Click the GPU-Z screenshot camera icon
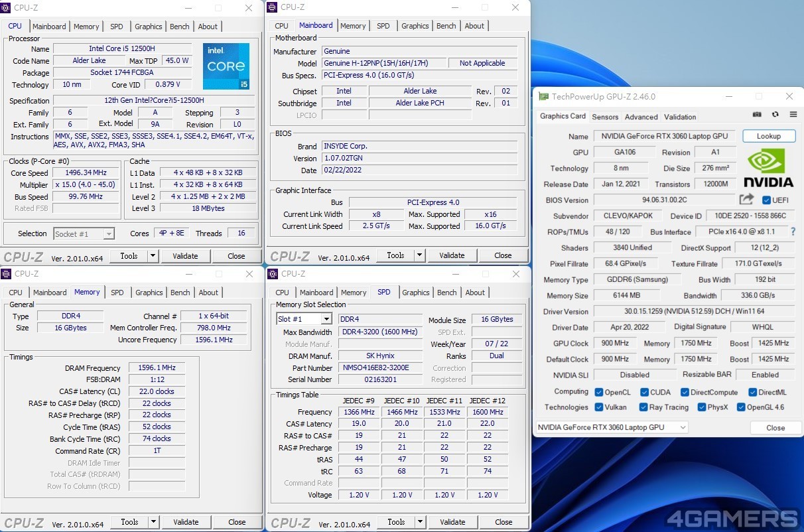804x532 pixels. pyautogui.click(x=757, y=115)
